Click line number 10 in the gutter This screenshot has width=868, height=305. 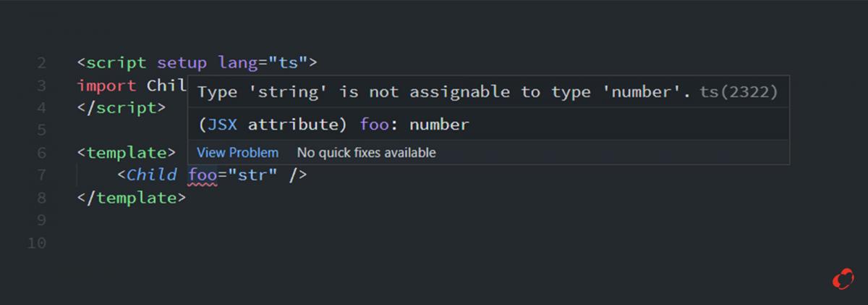[36, 243]
